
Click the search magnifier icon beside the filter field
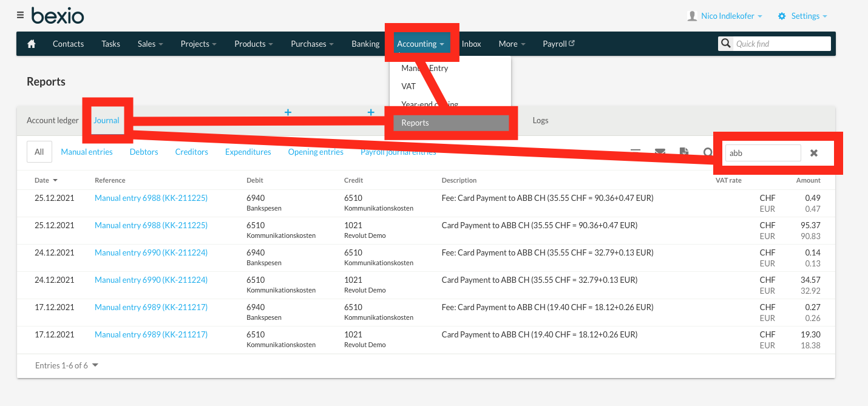(x=707, y=152)
